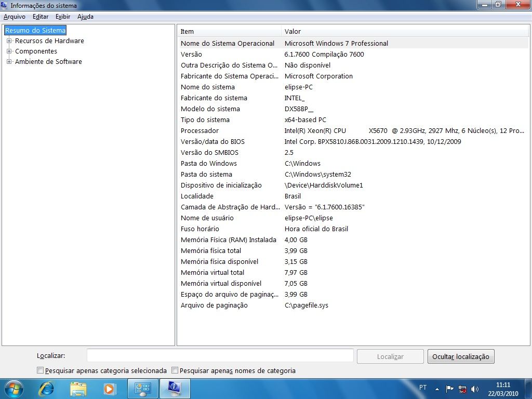532x399 pixels.
Task: Switch to Control Panel taskbar window
Action: click(x=142, y=389)
